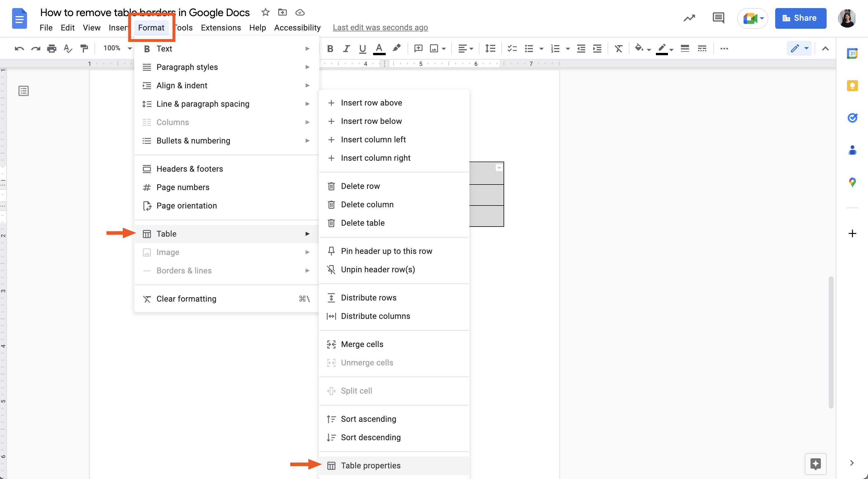Select Table properties from context menu
Image resolution: width=868 pixels, height=479 pixels.
pyautogui.click(x=371, y=465)
